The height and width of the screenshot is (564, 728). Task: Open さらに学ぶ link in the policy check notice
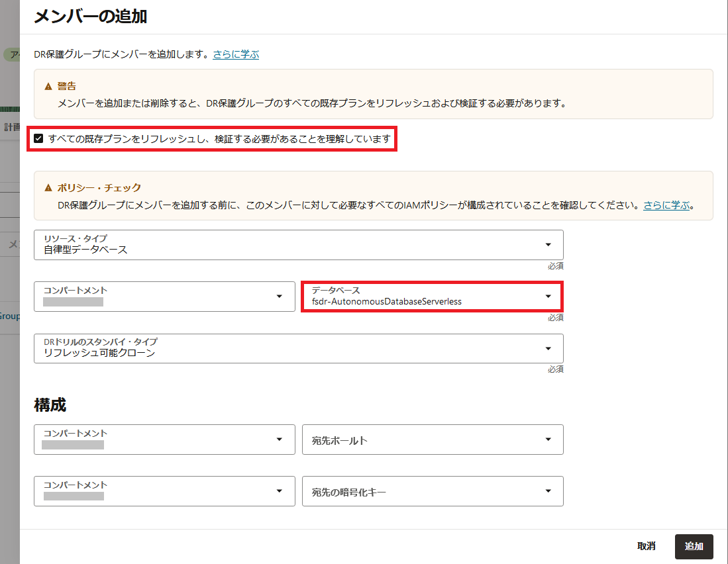click(x=667, y=205)
